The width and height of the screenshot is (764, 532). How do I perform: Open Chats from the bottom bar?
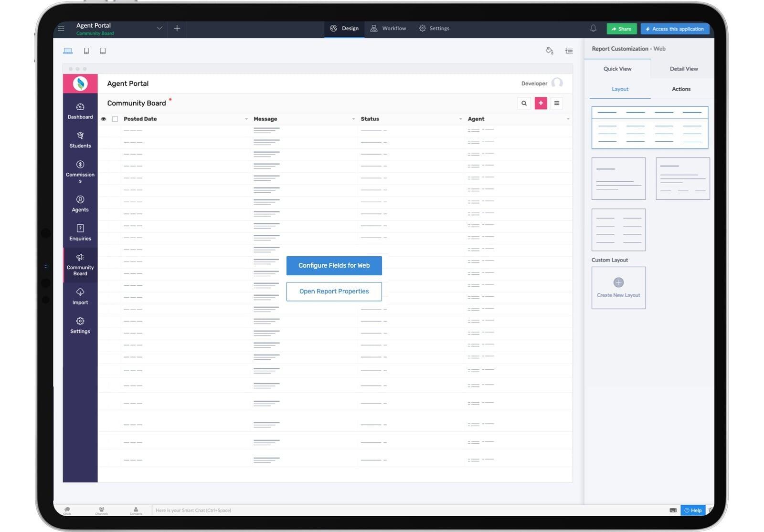67,510
